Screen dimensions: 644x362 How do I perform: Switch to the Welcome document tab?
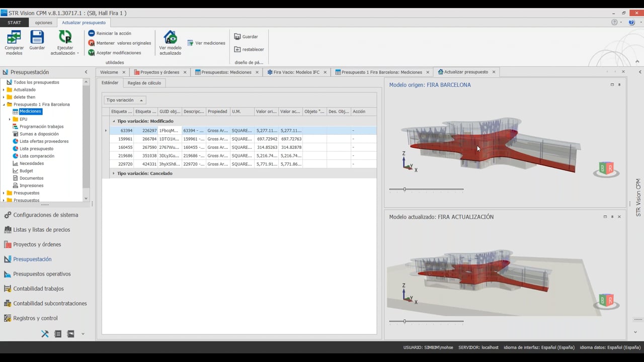109,72
